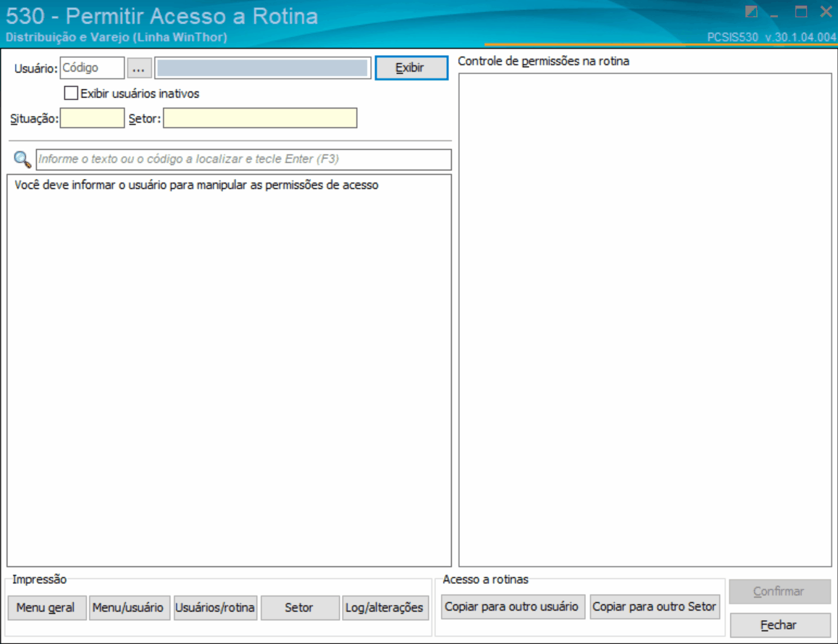Open the Log/alterações report
Screen dimensions: 838x644
385,608
